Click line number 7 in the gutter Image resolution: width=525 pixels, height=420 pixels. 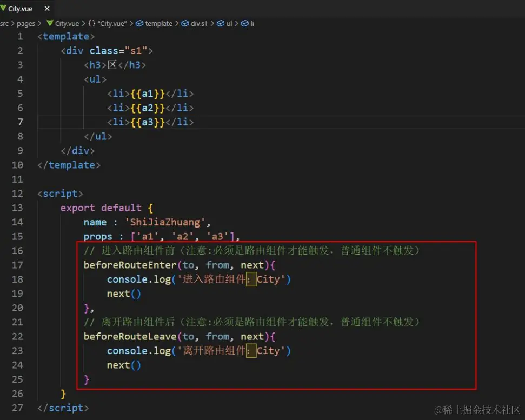pyautogui.click(x=20, y=122)
